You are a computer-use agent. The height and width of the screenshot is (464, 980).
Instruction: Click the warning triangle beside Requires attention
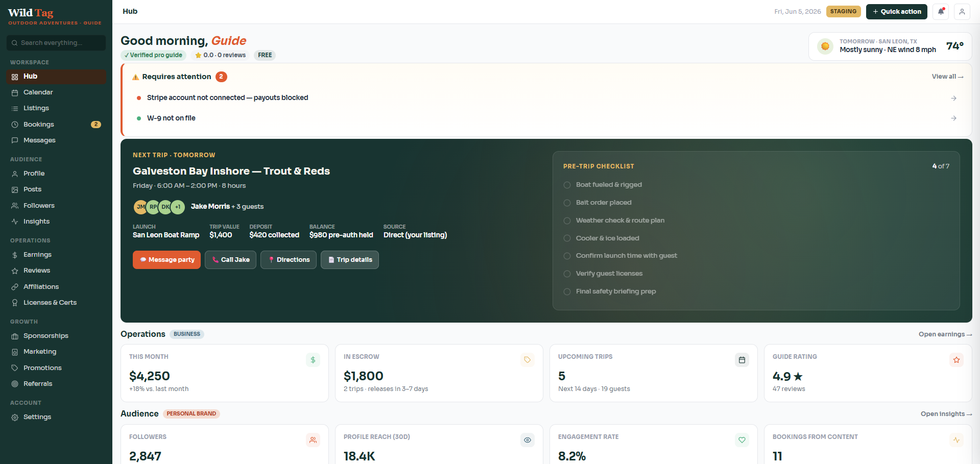[135, 77]
